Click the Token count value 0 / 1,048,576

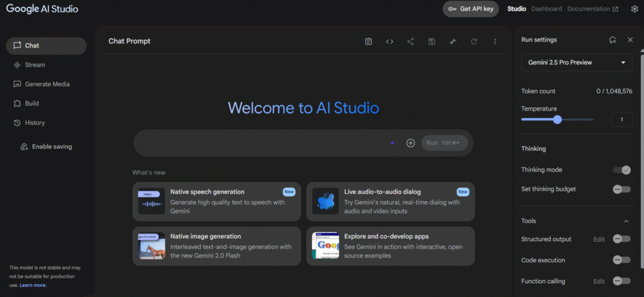[x=614, y=91]
